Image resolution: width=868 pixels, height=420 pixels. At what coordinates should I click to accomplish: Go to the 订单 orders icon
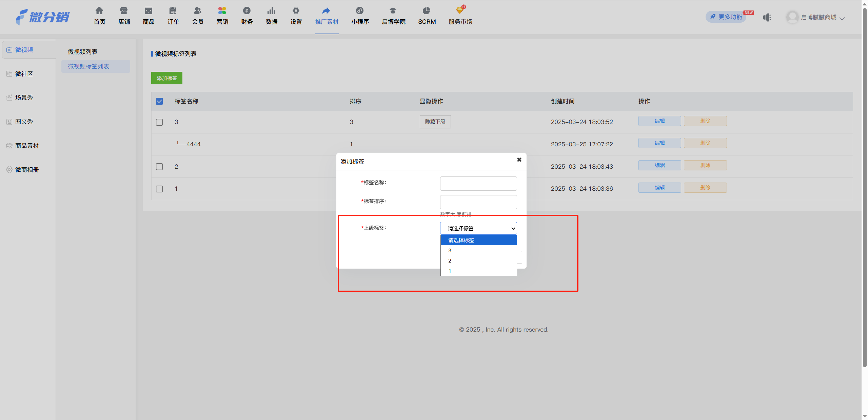(173, 11)
